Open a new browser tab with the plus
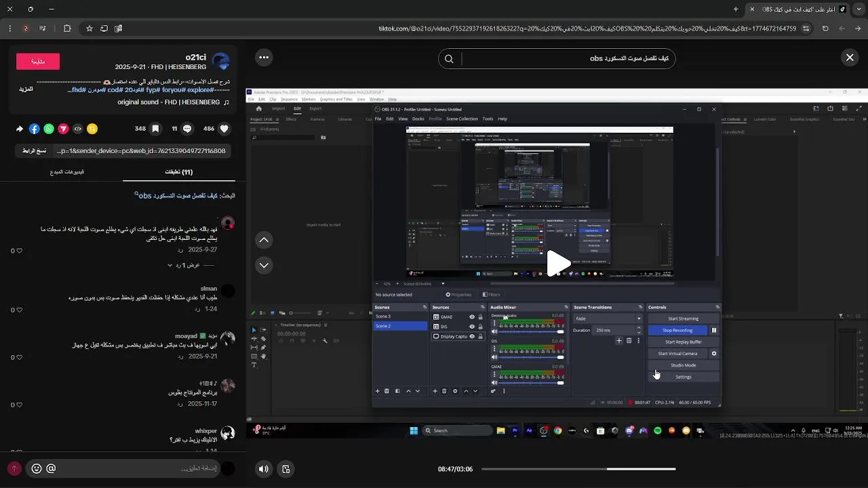The height and width of the screenshot is (488, 868). click(736, 9)
